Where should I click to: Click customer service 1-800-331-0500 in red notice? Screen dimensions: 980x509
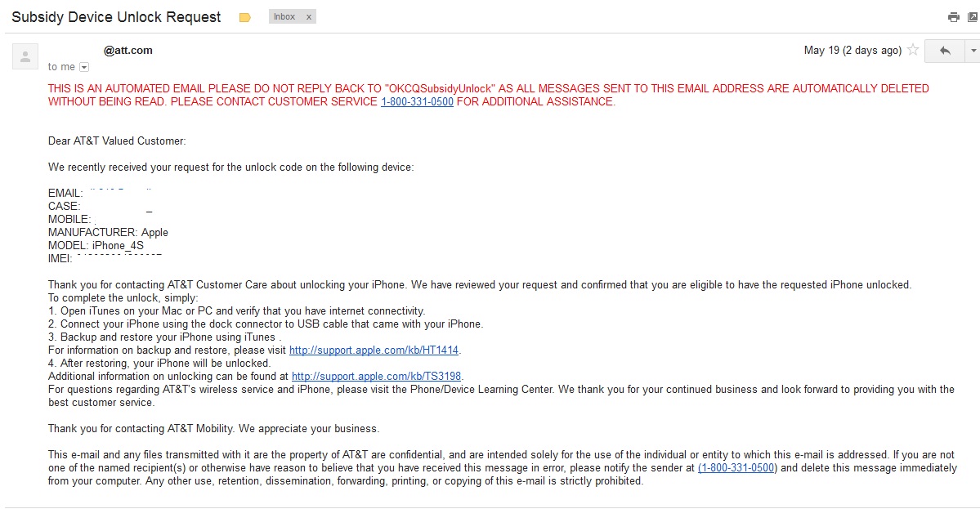click(x=417, y=102)
